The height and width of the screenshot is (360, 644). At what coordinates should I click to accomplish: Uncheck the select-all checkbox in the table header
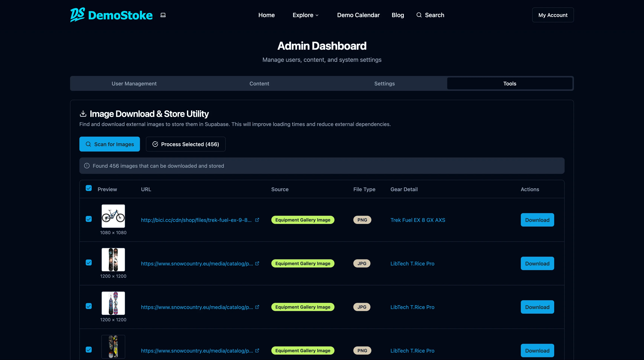(x=89, y=188)
